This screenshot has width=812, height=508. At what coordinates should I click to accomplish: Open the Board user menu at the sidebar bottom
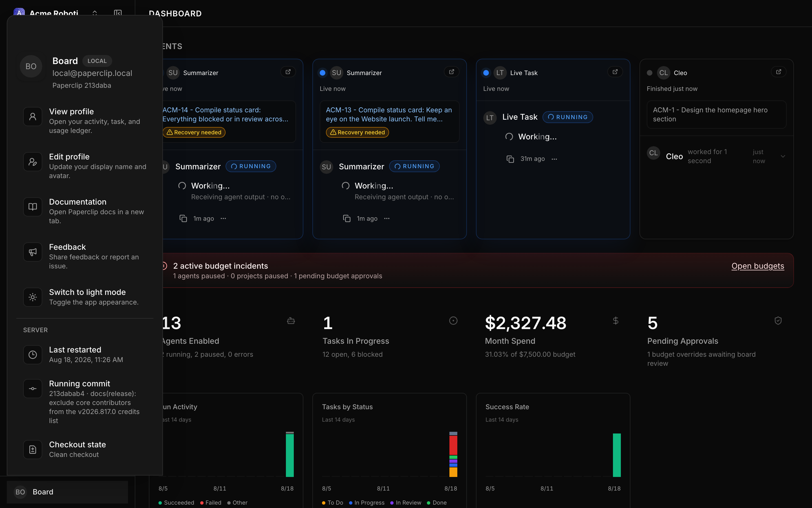coord(67,492)
